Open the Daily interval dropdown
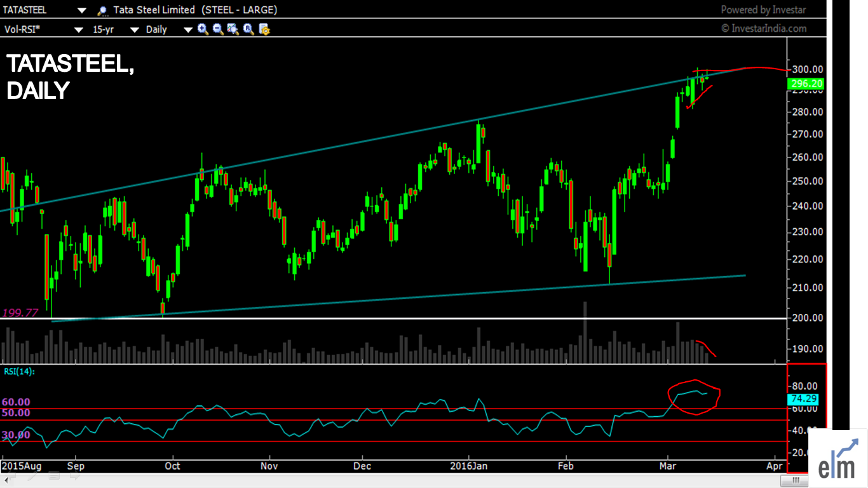Screen dimensions: 868x488 click(188, 29)
